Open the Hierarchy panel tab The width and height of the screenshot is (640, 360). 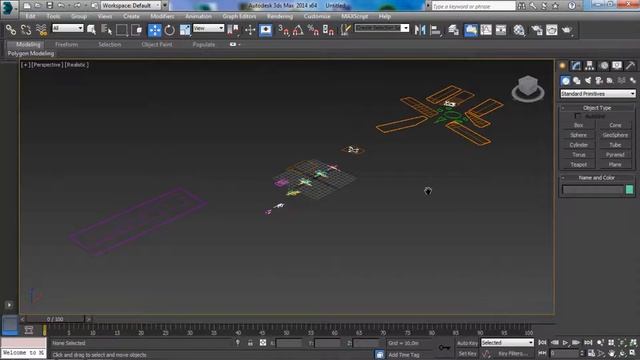coord(589,66)
